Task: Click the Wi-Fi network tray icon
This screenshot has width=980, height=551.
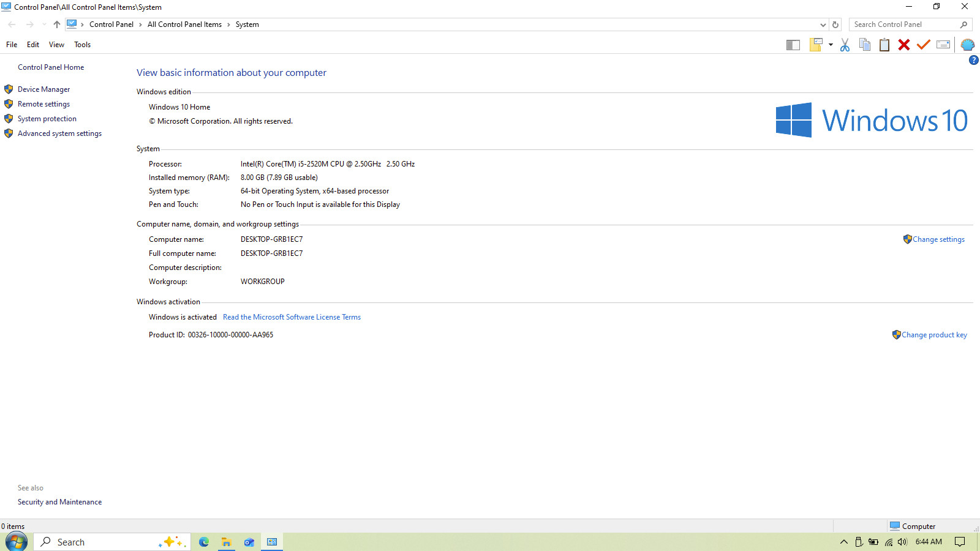Action: (889, 542)
